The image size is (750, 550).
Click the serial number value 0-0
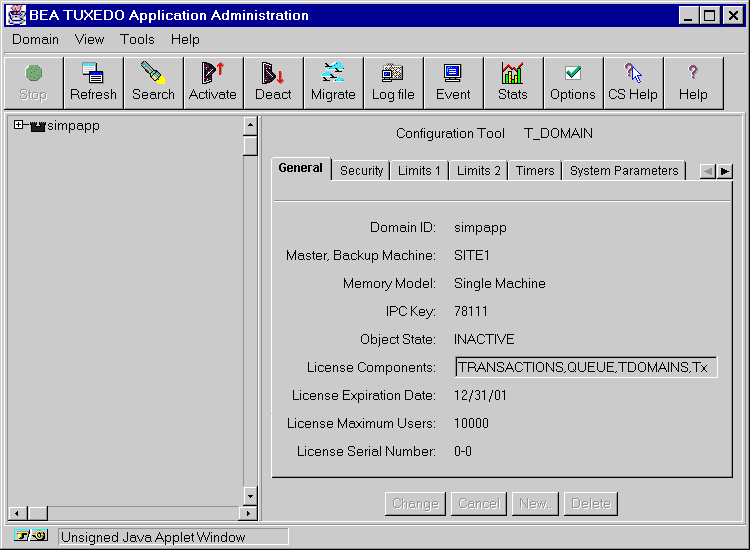(x=463, y=451)
